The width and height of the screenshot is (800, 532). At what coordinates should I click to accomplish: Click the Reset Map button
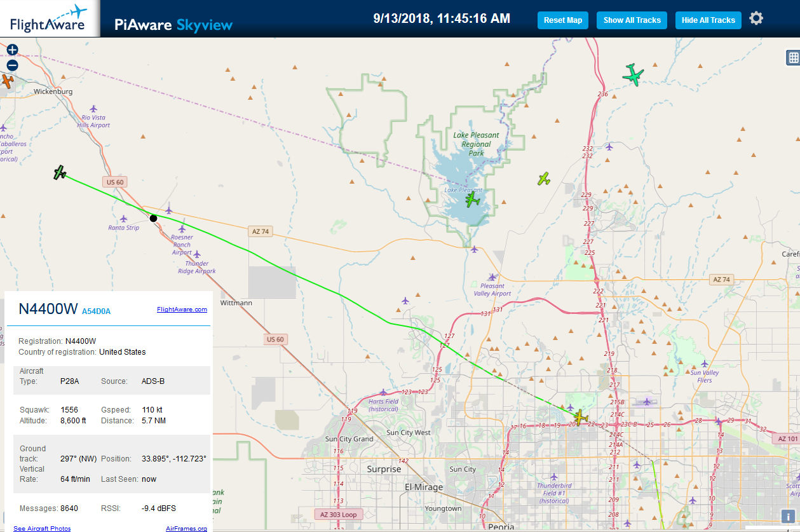(563, 20)
